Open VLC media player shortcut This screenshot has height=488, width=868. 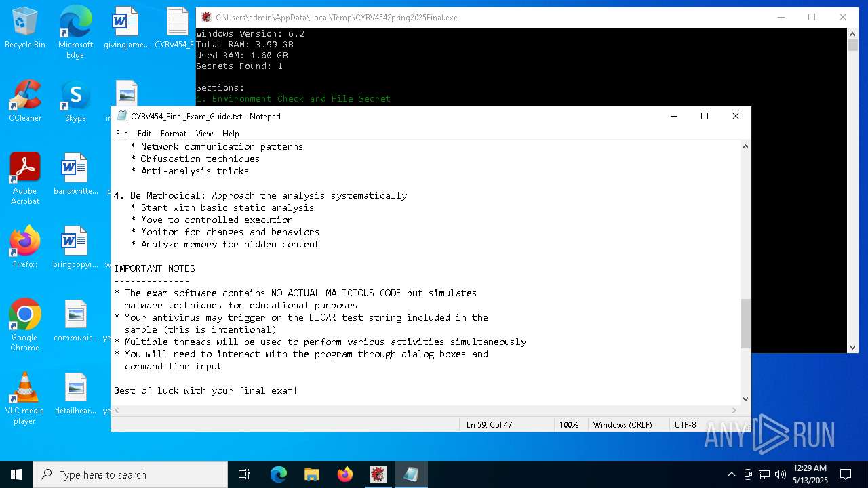click(x=25, y=399)
